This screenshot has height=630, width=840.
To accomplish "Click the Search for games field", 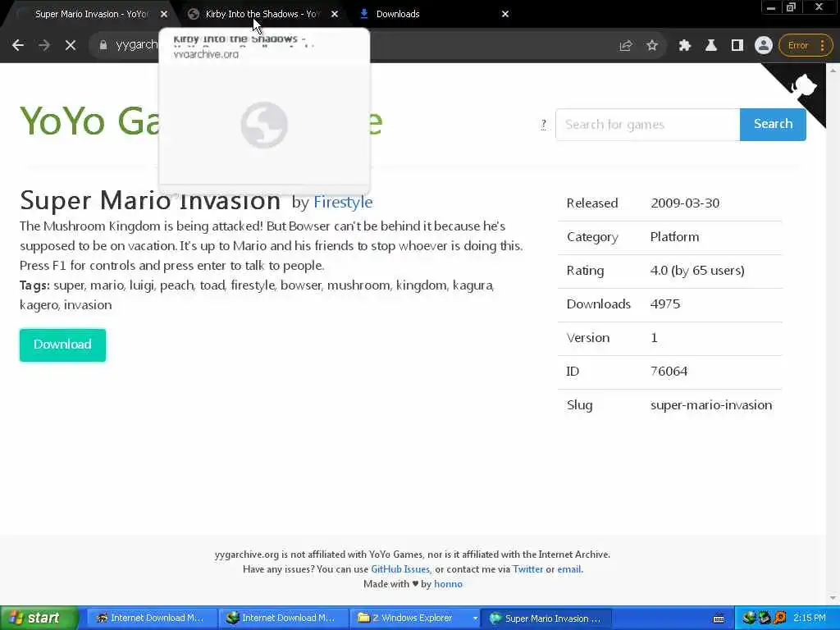I will coord(648,125).
